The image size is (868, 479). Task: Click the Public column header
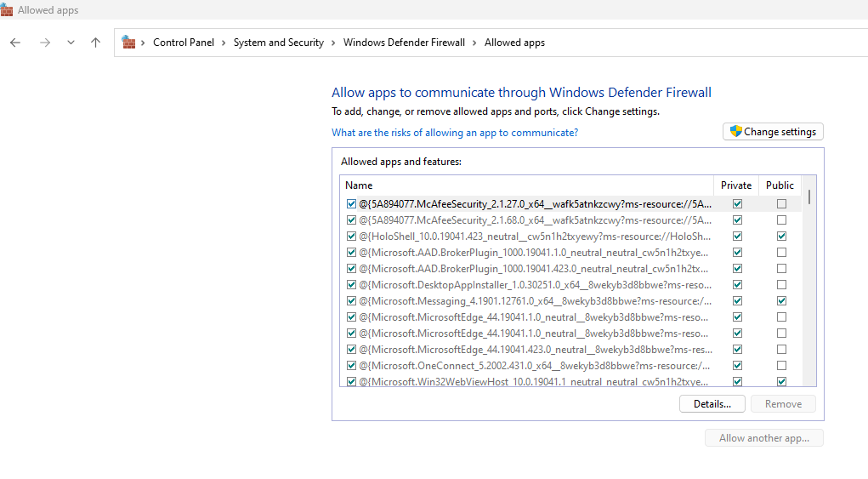780,185
